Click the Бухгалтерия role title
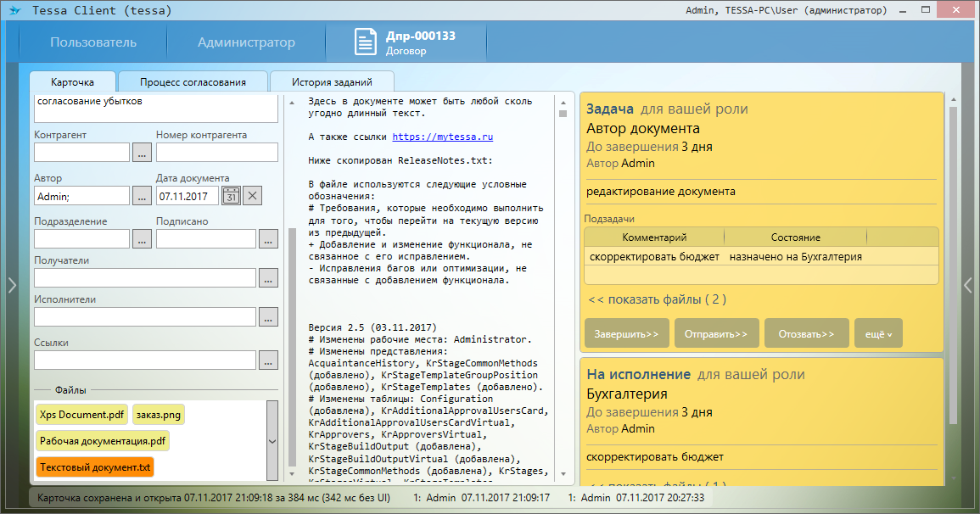Image resolution: width=980 pixels, height=514 pixels. (627, 394)
